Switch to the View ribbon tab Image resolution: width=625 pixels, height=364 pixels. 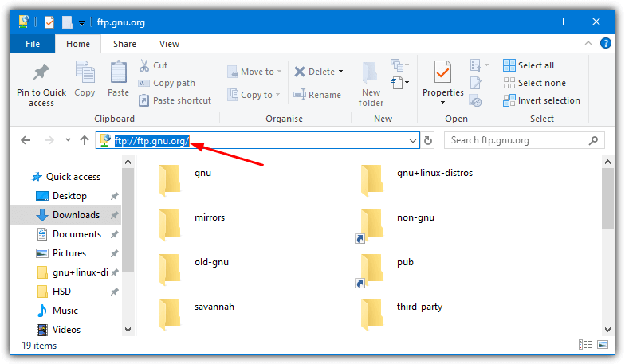[x=169, y=44]
